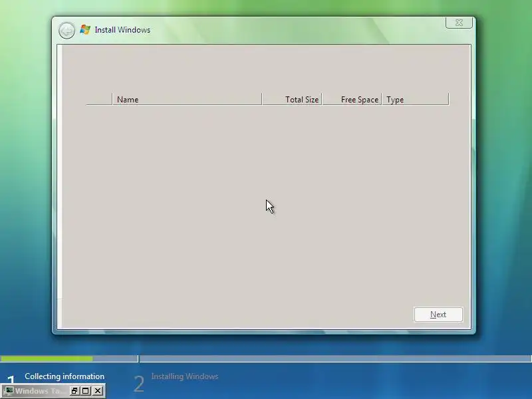Click the minimized Windows Task Manager icon

(9, 391)
